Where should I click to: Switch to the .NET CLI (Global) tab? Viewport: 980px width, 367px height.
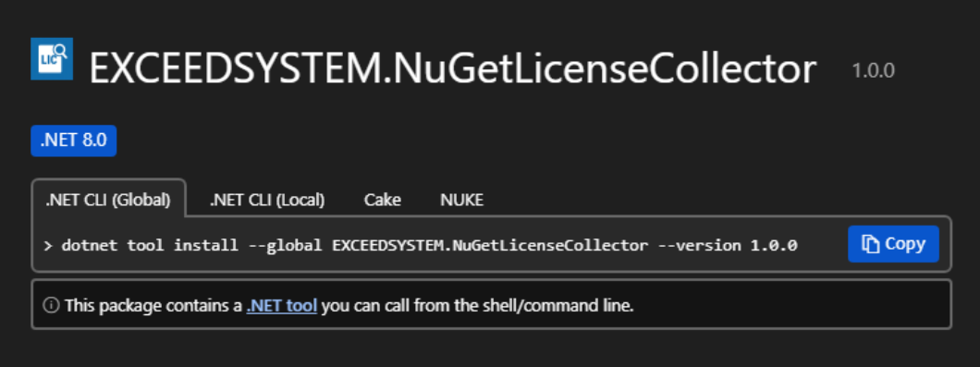click(x=108, y=200)
